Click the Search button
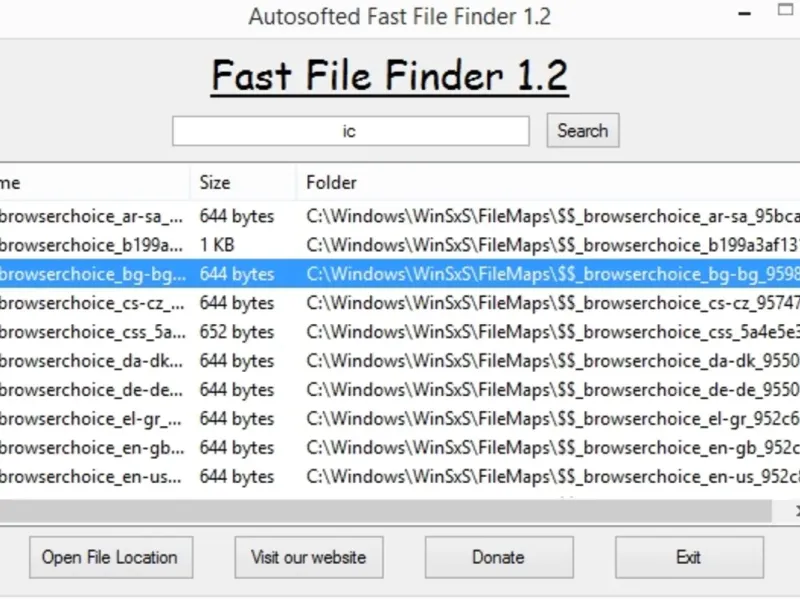 (582, 131)
